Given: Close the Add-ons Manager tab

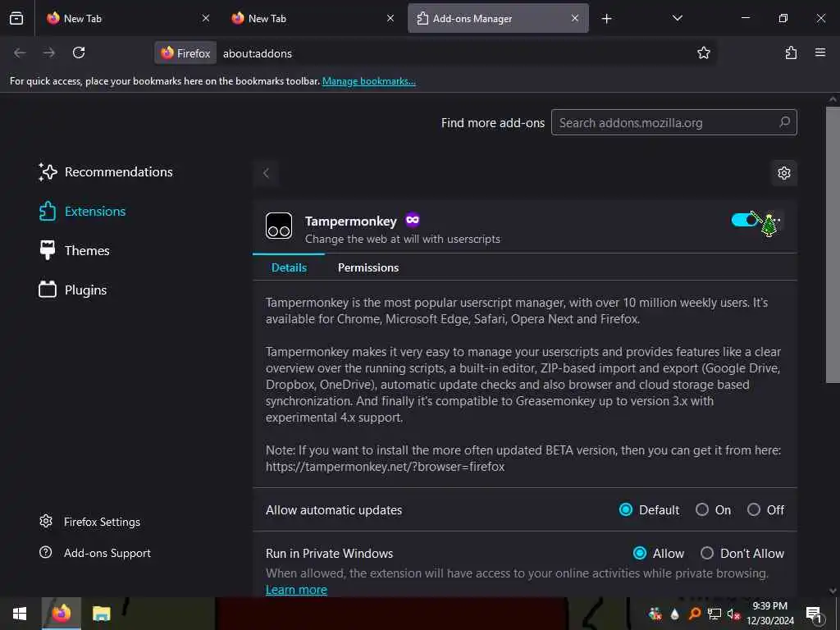Looking at the screenshot, I should pyautogui.click(x=575, y=18).
